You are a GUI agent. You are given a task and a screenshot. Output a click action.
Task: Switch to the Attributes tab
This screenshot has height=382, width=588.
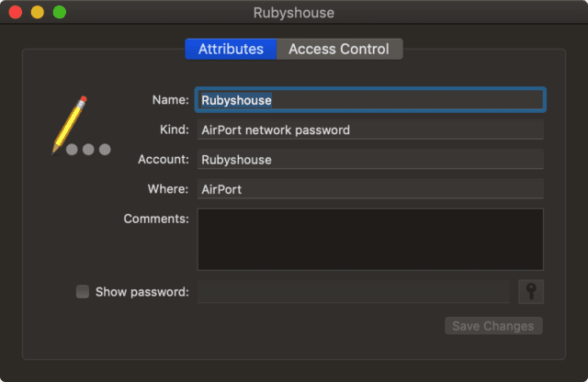coord(231,50)
